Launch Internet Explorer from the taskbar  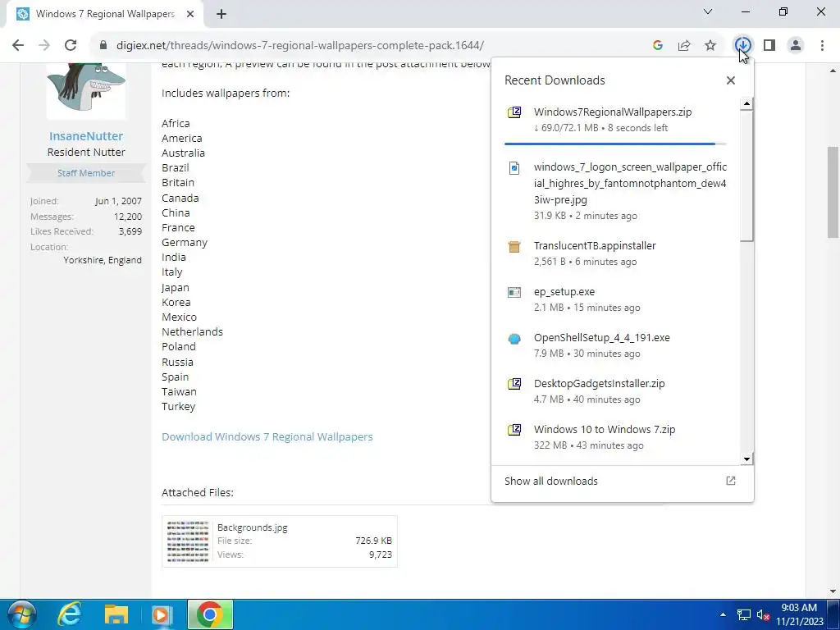[x=70, y=615]
